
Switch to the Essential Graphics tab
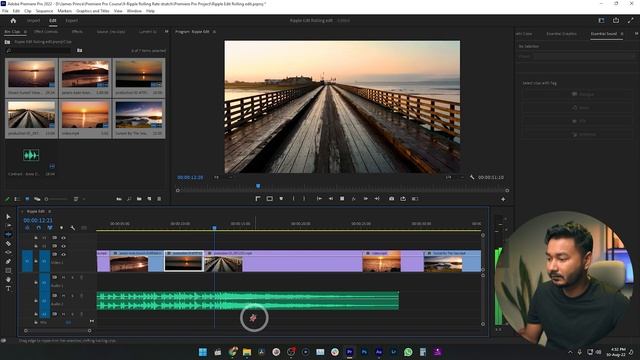pyautogui.click(x=561, y=33)
